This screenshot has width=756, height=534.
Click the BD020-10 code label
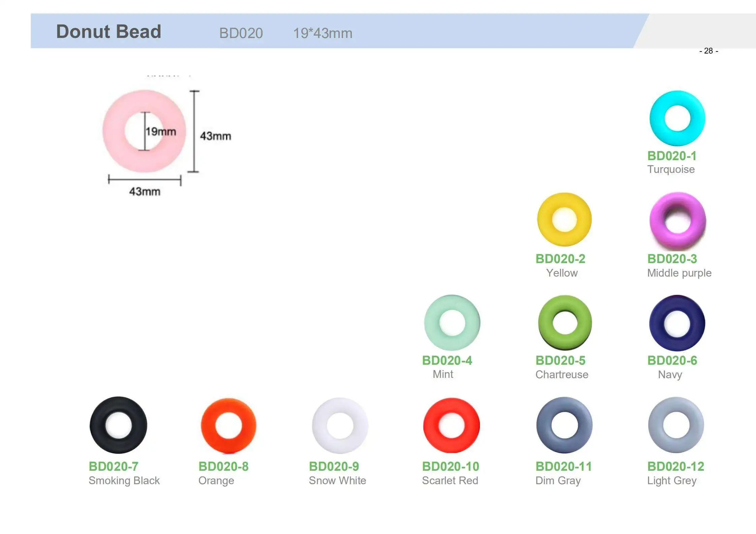coord(451,466)
